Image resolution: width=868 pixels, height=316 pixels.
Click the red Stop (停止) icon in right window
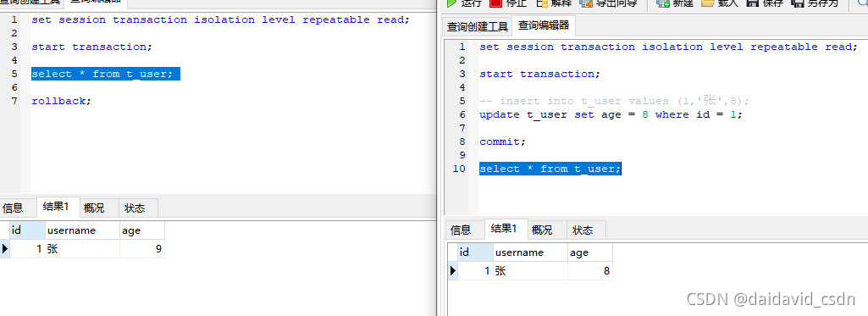[495, 3]
